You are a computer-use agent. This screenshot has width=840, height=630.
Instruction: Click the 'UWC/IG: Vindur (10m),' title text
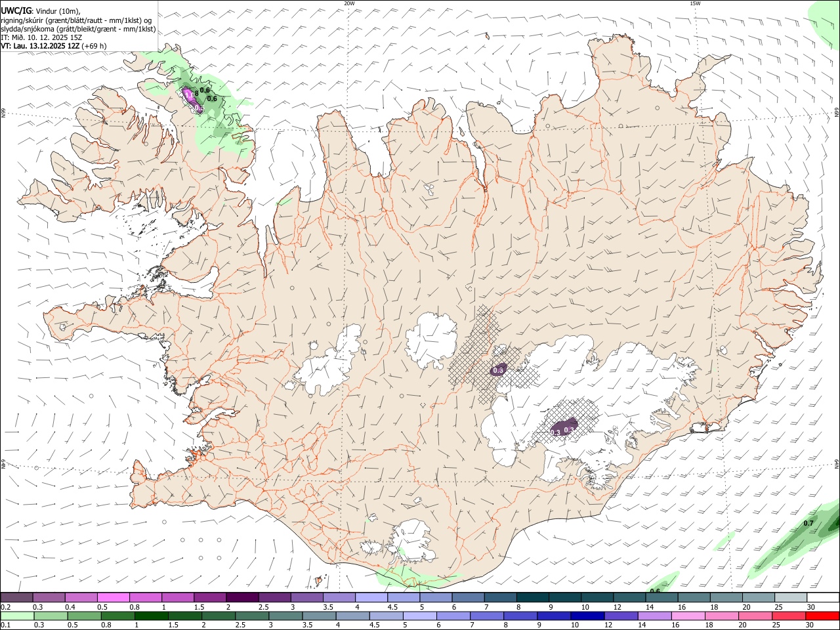[41, 11]
